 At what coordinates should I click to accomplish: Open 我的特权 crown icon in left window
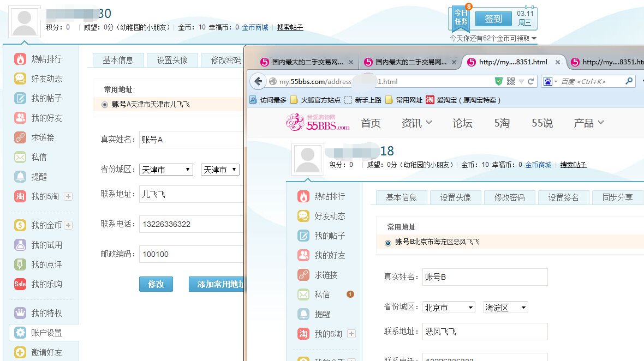(x=20, y=313)
